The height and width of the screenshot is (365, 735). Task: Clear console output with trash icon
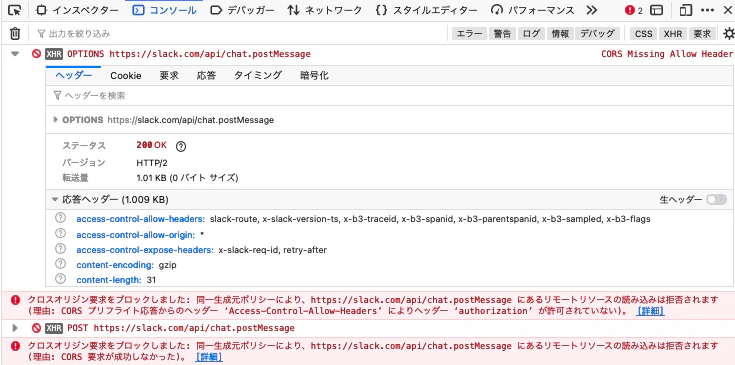tap(15, 33)
